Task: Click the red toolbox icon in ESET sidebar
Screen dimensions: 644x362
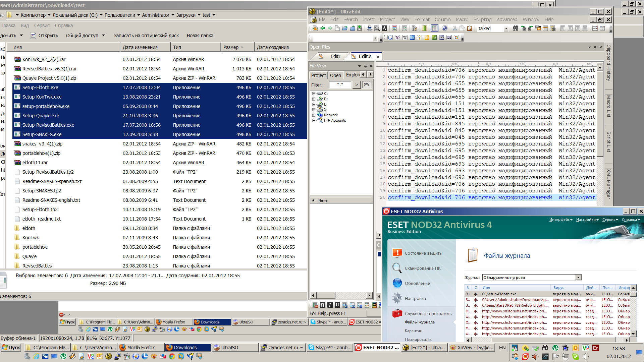Action: pyautogui.click(x=397, y=313)
